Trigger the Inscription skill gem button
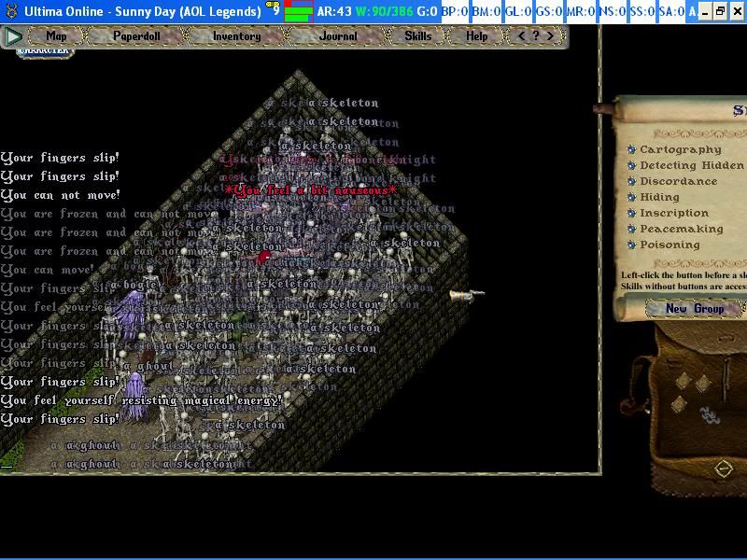 click(x=631, y=213)
